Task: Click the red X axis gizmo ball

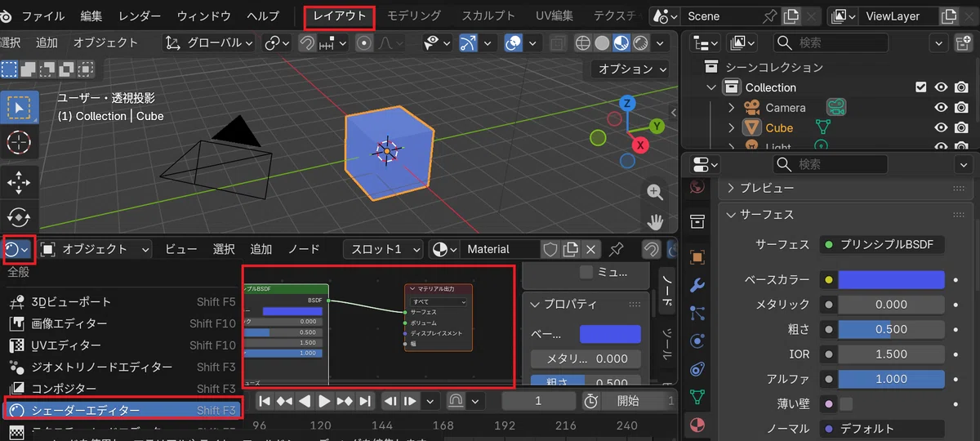Action: [641, 145]
